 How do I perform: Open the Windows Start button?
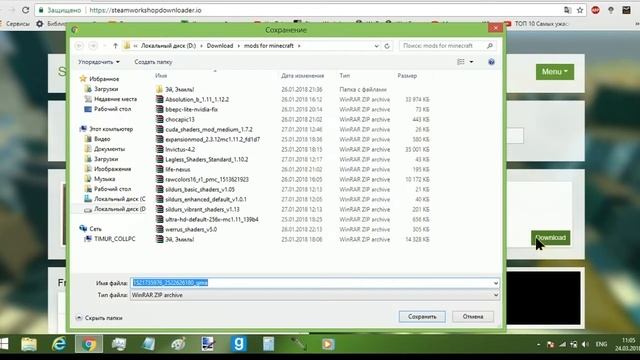coord(4,344)
